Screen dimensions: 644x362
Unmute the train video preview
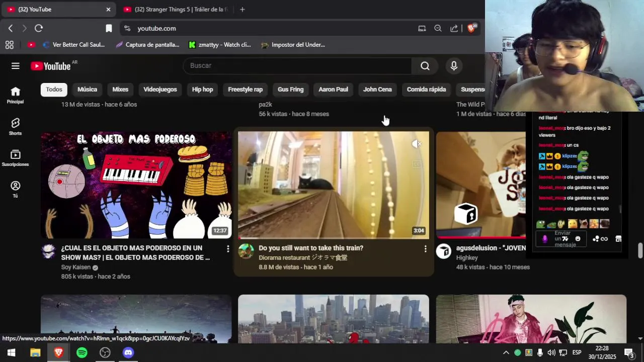(x=417, y=144)
